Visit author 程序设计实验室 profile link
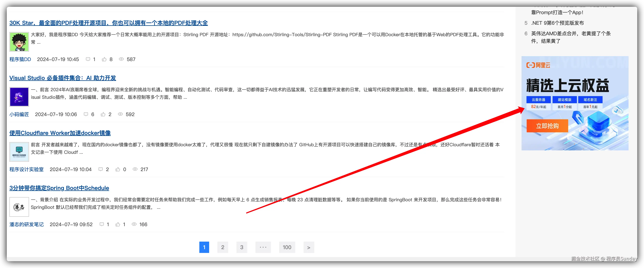Viewport: 644px width, 268px height. tap(27, 169)
